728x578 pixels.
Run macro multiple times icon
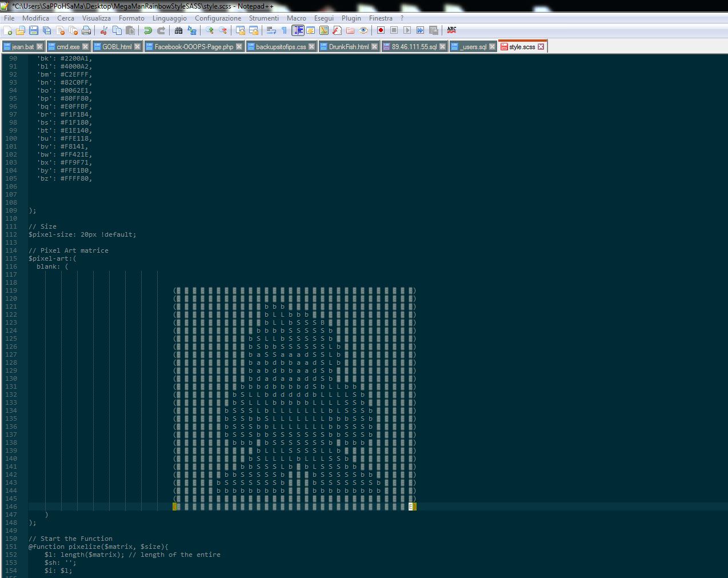(x=421, y=30)
